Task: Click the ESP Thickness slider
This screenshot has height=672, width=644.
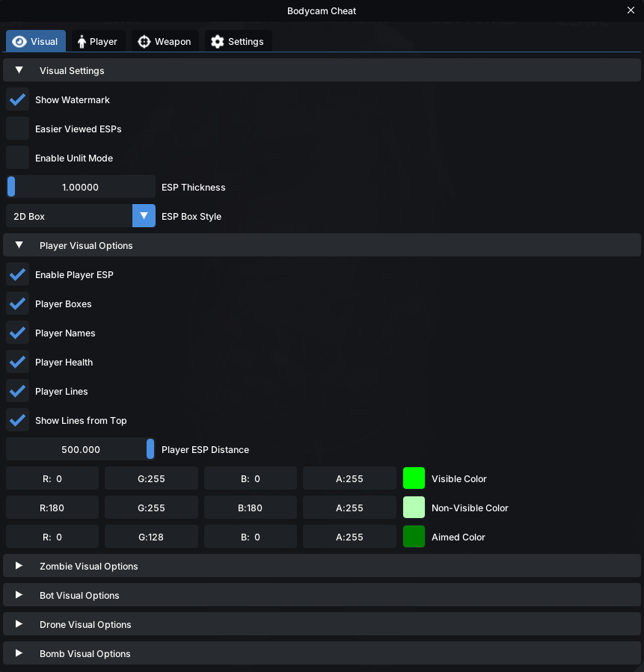Action: click(x=81, y=187)
